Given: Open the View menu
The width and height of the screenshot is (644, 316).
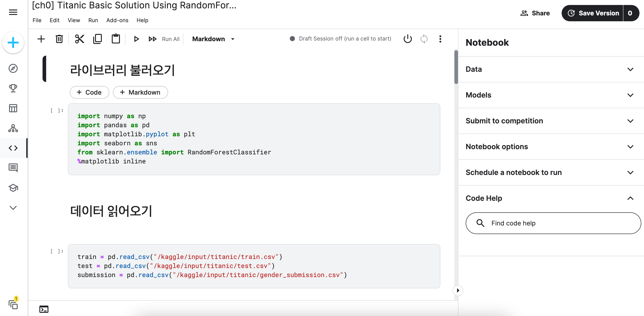Looking at the screenshot, I should [x=74, y=20].
